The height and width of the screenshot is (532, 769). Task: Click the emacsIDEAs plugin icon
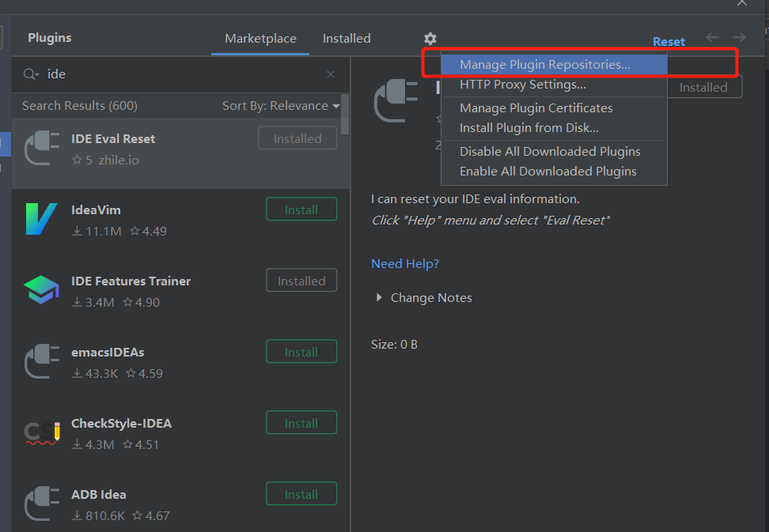coord(42,361)
